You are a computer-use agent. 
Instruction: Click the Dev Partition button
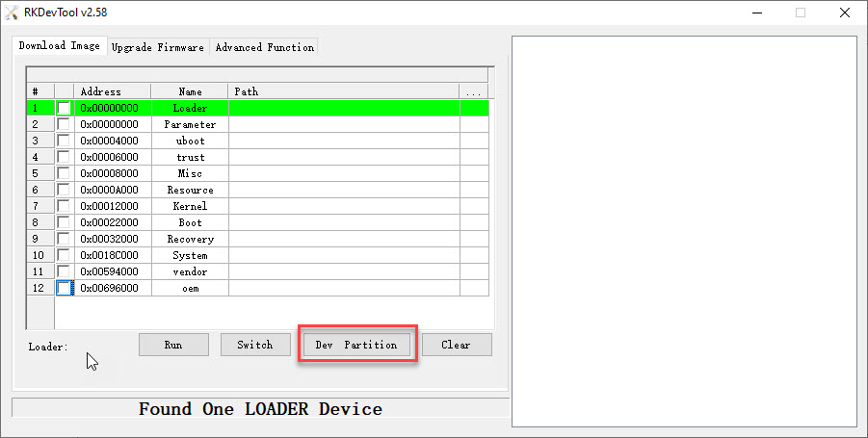pyautogui.click(x=356, y=345)
